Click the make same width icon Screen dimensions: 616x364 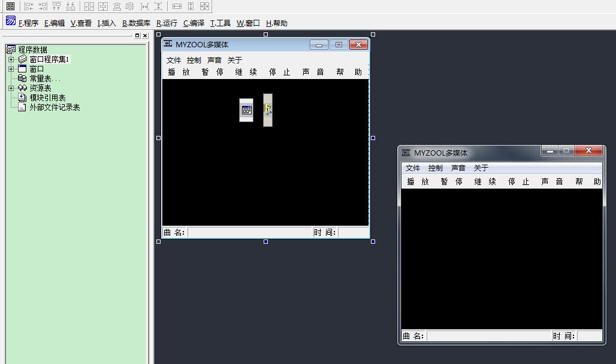click(177, 7)
